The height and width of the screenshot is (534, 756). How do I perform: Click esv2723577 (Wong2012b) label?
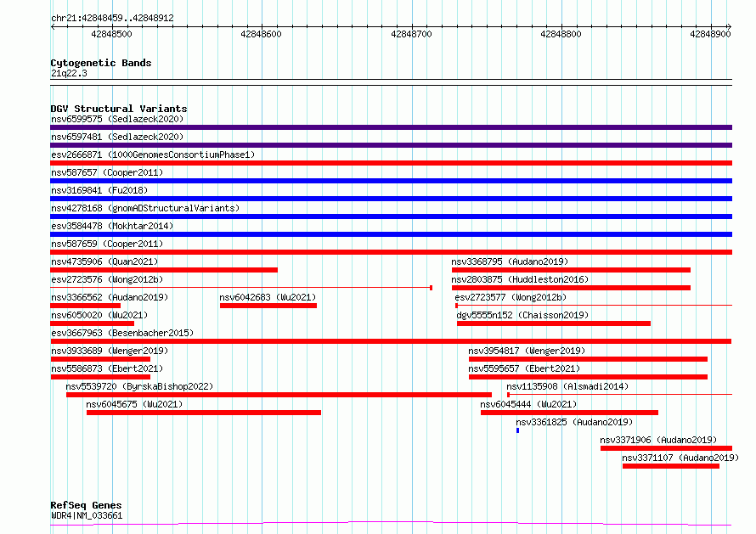(511, 297)
